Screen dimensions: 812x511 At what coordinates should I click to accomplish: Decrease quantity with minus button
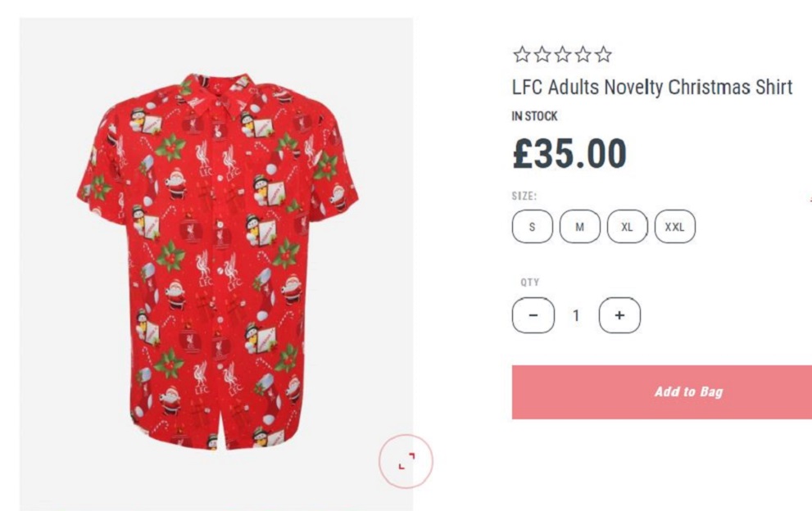coord(533,315)
